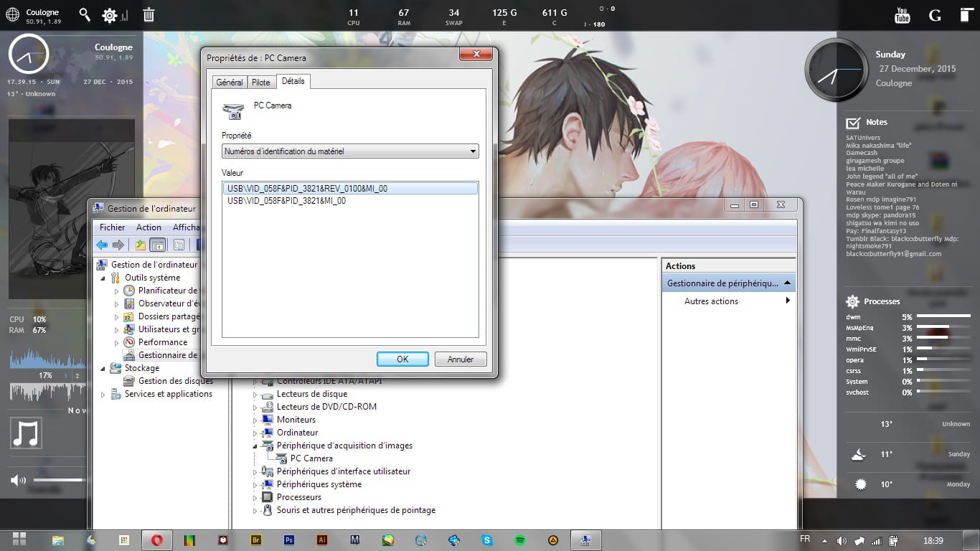This screenshot has height=551, width=980.
Task: Click the FR language indicator in the taskbar
Action: pos(805,540)
